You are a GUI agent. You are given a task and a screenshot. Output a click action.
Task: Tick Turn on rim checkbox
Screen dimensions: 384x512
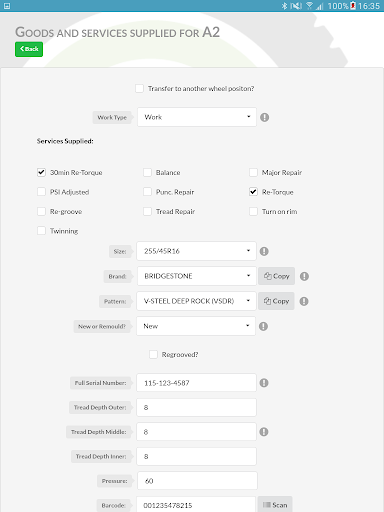[x=253, y=211]
